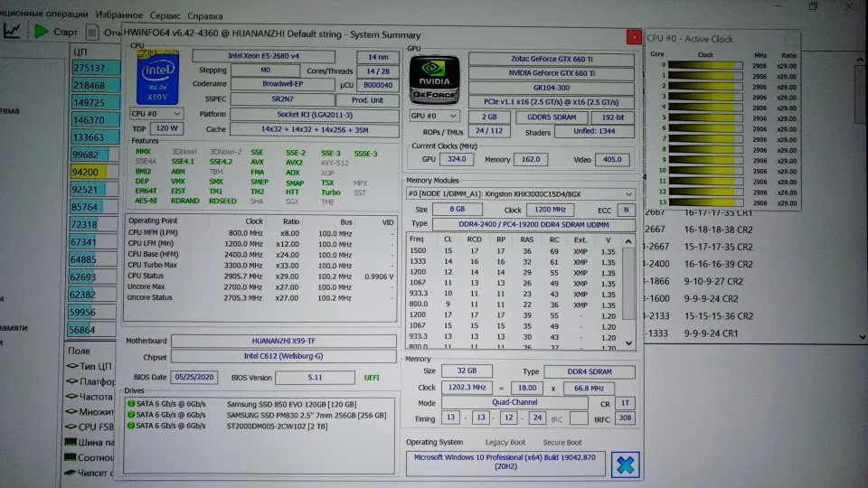The width and height of the screenshot is (868, 488).
Task: Click scroll-down arrow in background timings list
Action: (x=862, y=336)
